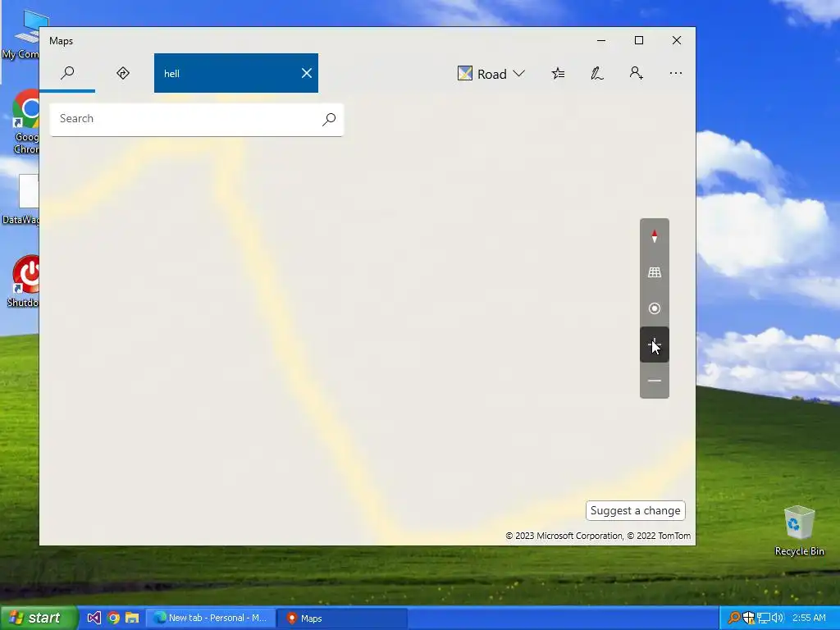
Task: Select the Maps taskbar button
Action: [342, 618]
